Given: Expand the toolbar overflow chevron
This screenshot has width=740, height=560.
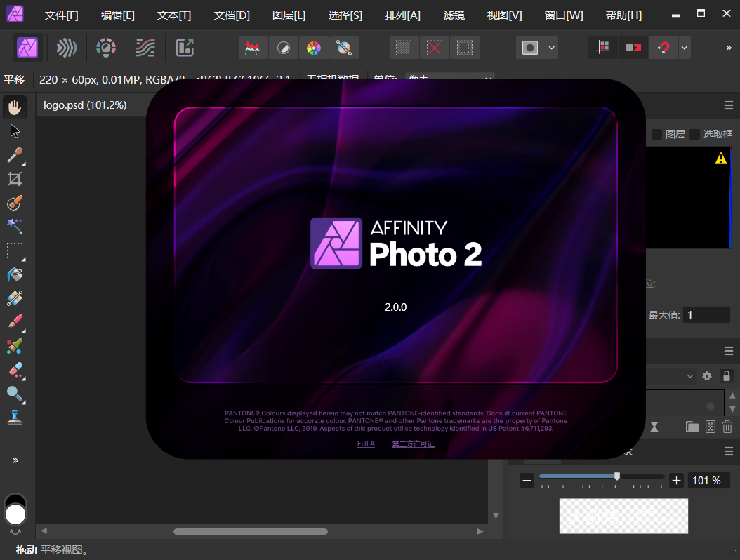Looking at the screenshot, I should 729,48.
